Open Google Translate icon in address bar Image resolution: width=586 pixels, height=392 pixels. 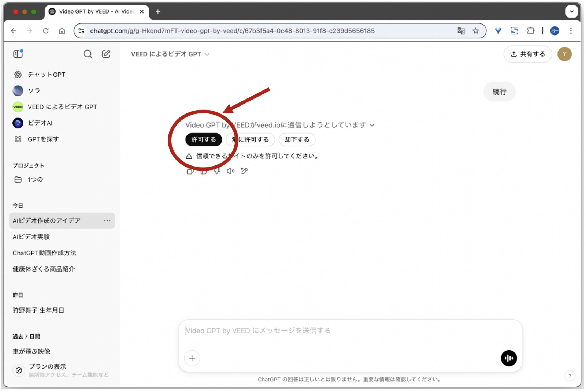point(461,31)
